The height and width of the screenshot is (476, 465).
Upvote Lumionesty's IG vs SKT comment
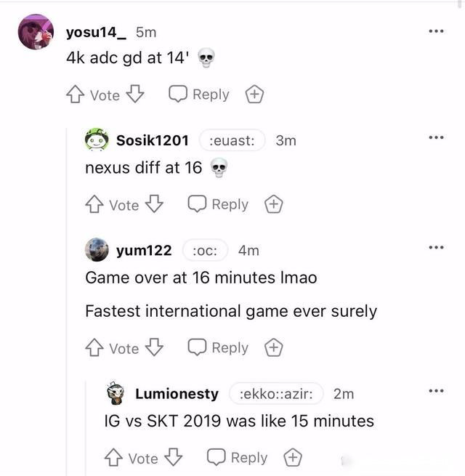click(x=113, y=458)
